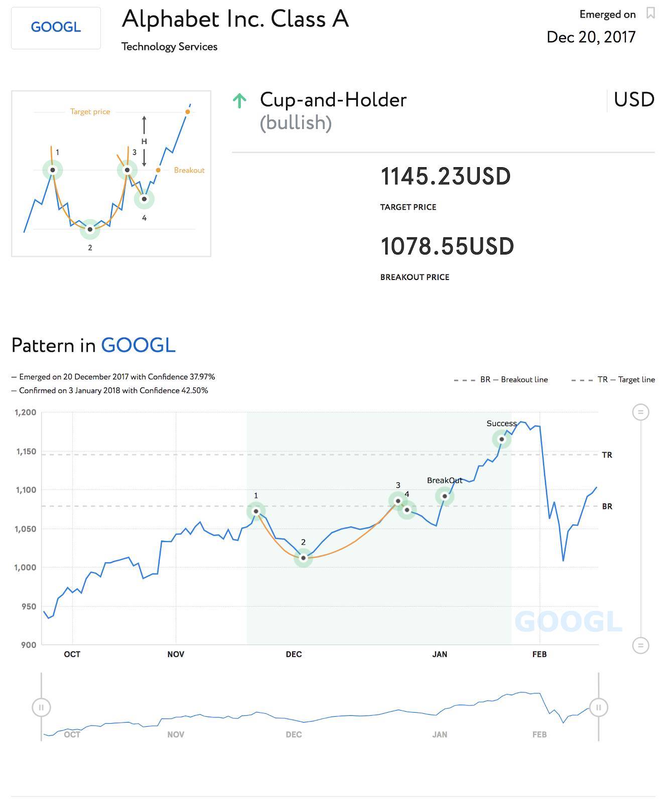Click the left range navigator handle
The image size is (672, 803).
pyautogui.click(x=41, y=708)
